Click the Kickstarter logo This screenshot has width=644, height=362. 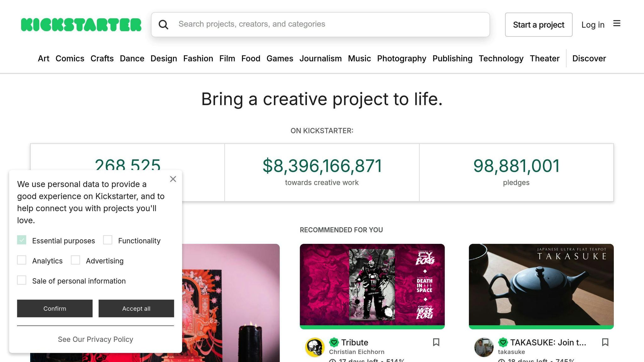click(x=80, y=25)
